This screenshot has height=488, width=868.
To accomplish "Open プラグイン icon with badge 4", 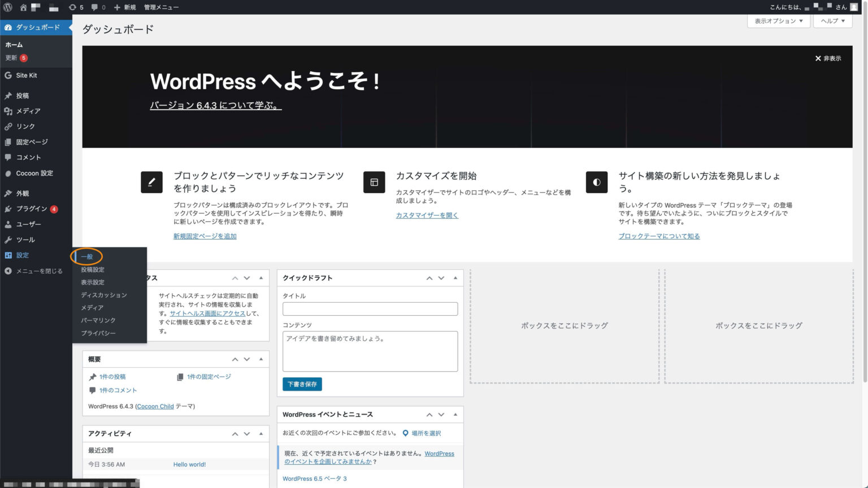I will click(x=8, y=208).
